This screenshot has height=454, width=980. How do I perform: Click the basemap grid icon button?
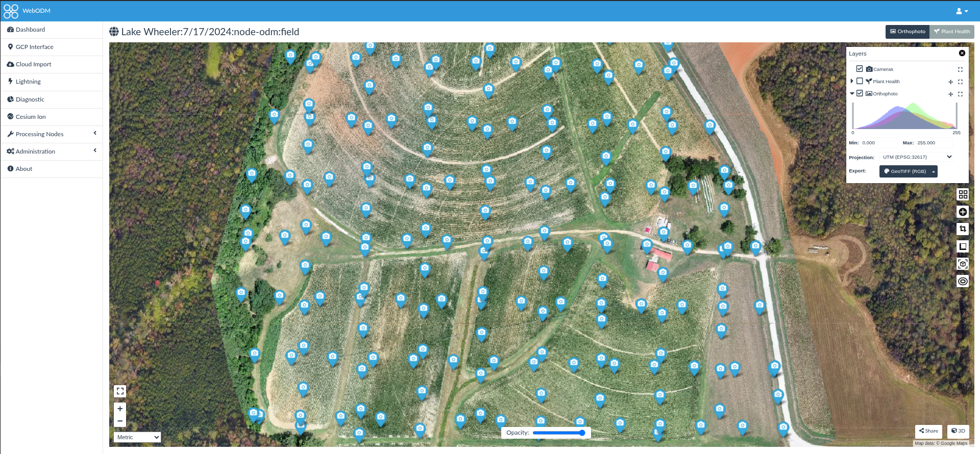[x=963, y=194]
